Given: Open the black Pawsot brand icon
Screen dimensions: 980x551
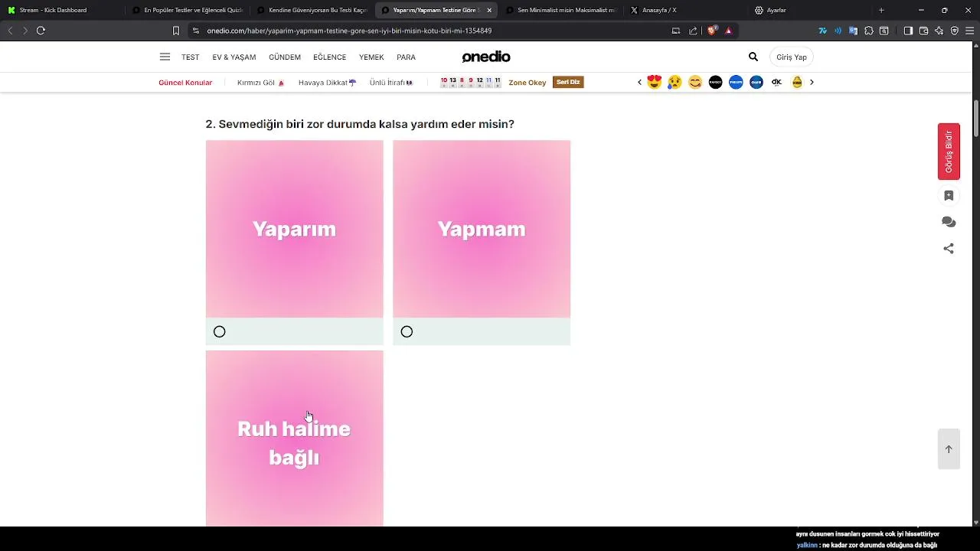Looking at the screenshot, I should pyautogui.click(x=715, y=82).
